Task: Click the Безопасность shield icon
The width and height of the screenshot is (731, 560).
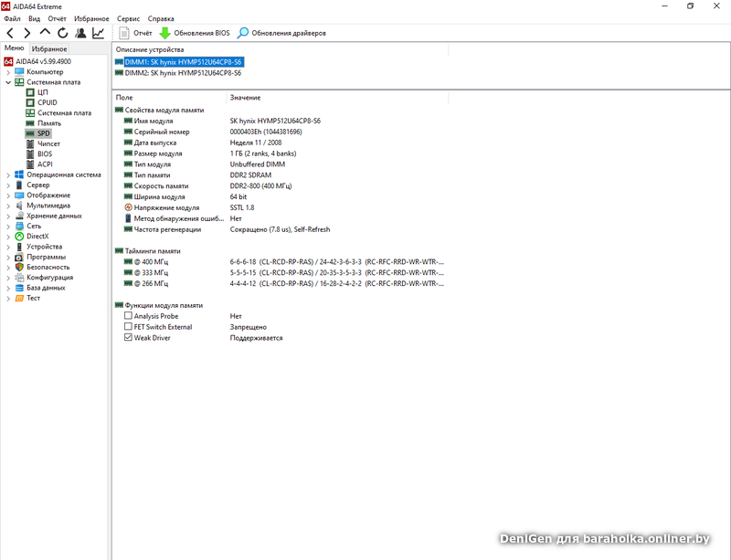Action: [x=19, y=267]
